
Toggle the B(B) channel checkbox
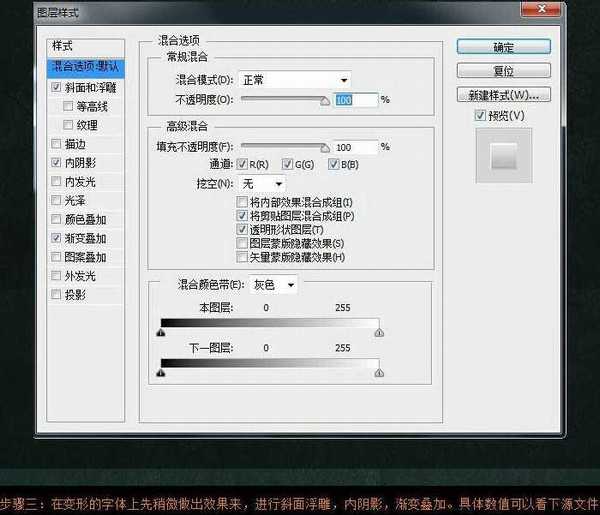[333, 164]
